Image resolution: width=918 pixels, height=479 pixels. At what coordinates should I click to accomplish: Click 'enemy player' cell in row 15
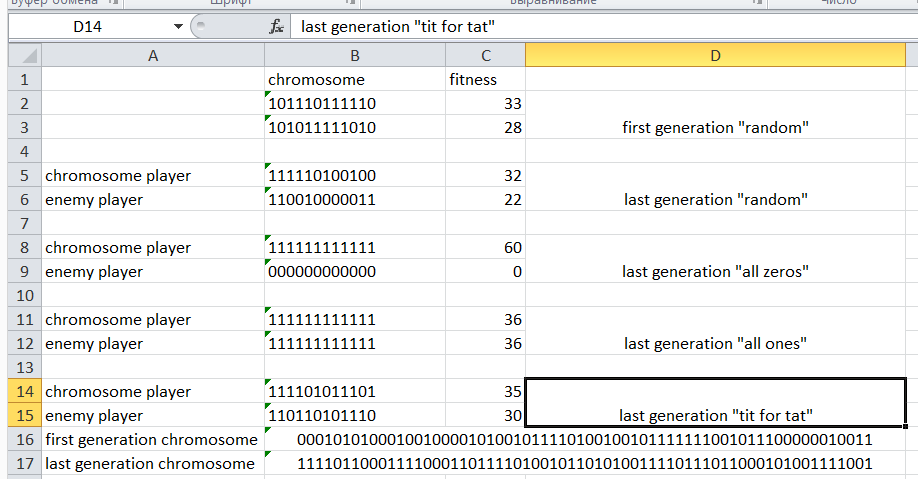[152, 416]
